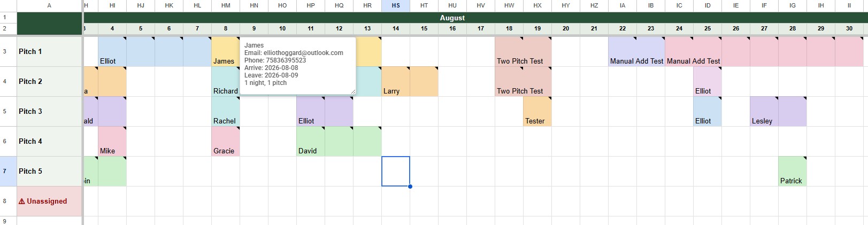The image size is (868, 225).
Task: Select column header HS
Action: pyautogui.click(x=396, y=5)
